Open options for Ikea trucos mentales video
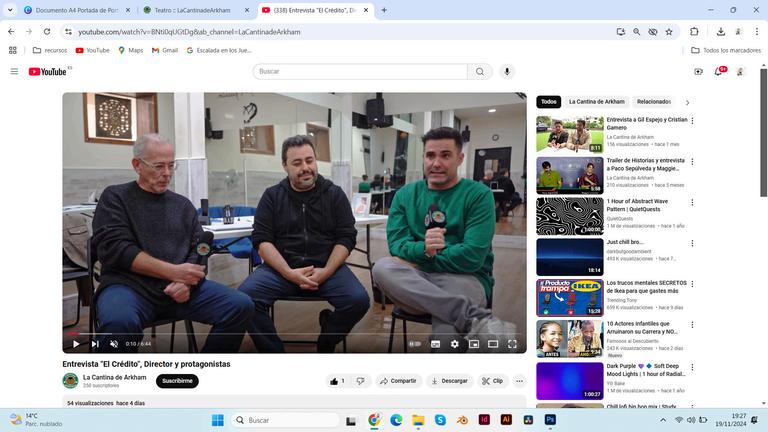This screenshot has height=432, width=768. coord(692,284)
